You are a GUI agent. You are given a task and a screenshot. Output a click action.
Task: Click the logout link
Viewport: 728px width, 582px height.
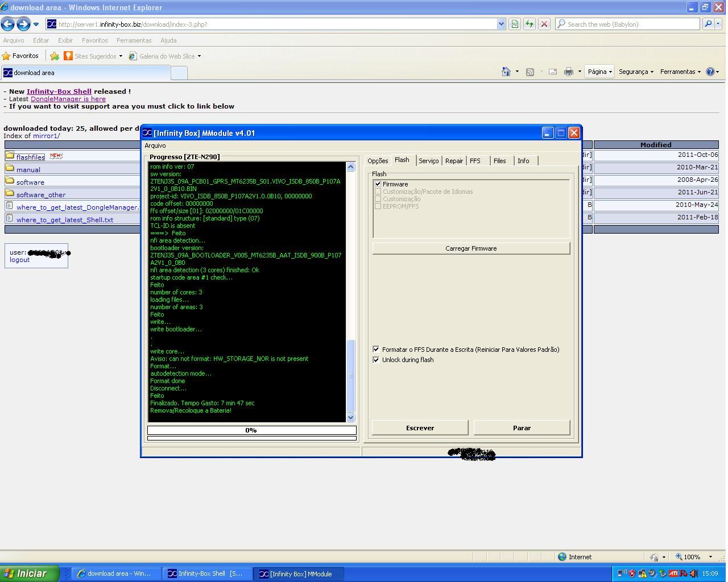19,260
